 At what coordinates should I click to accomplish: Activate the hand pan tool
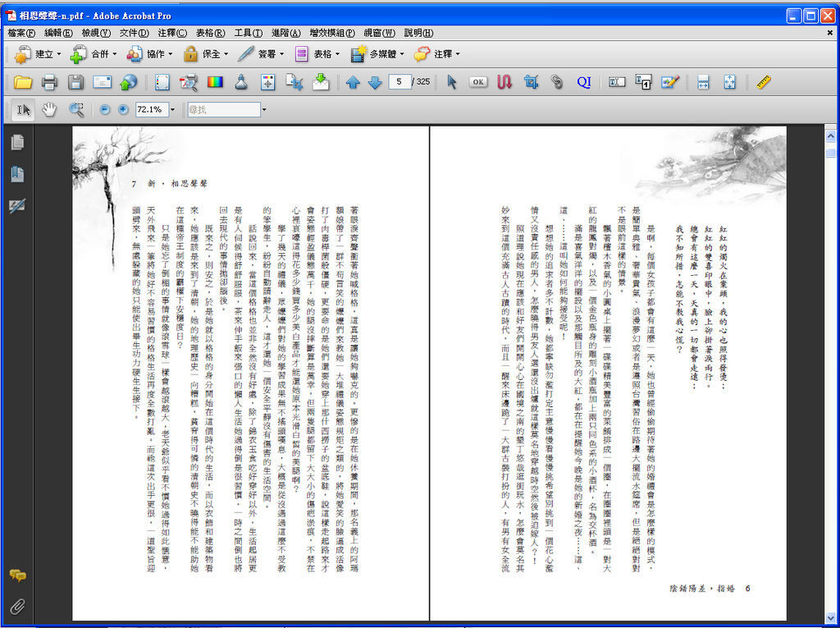pyautogui.click(x=49, y=110)
